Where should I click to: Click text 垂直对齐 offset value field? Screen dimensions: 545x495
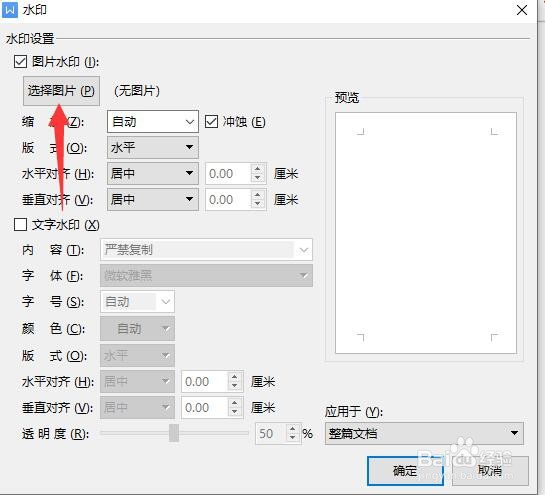click(205, 407)
